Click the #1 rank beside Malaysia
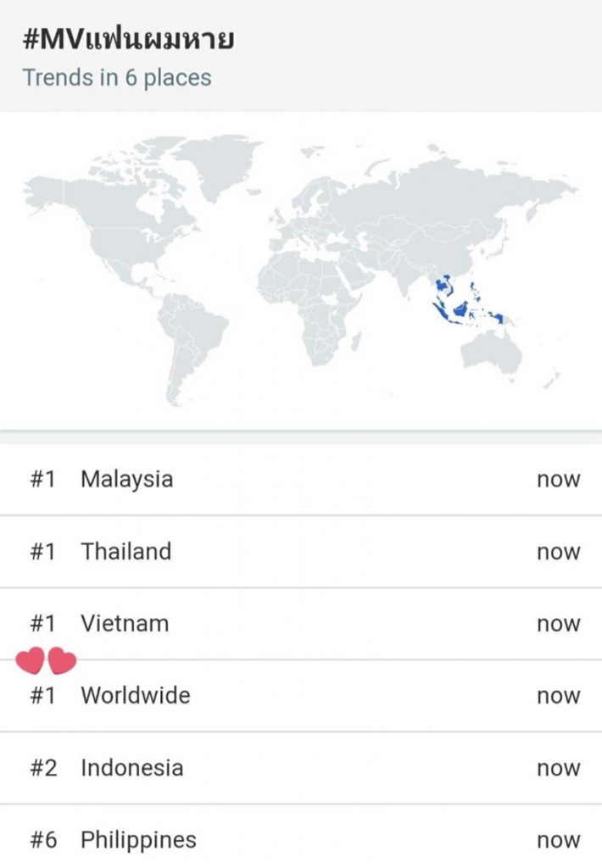 [42, 479]
